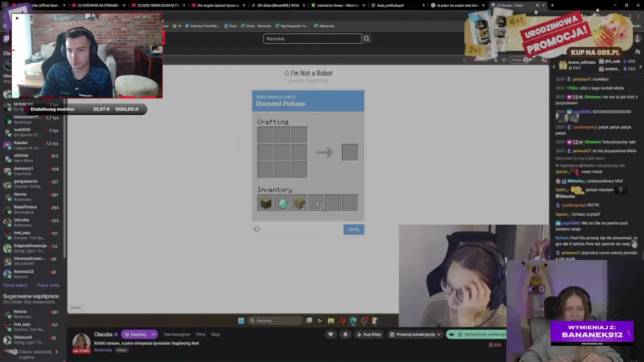Click the top-left cell of the Crafting grid
The image size is (644, 362).
266,135
